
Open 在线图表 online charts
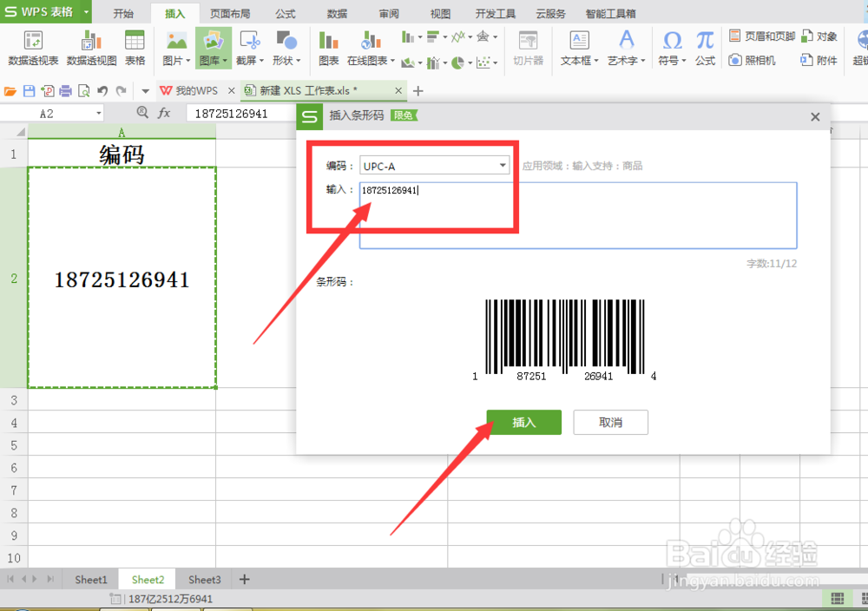[371, 49]
